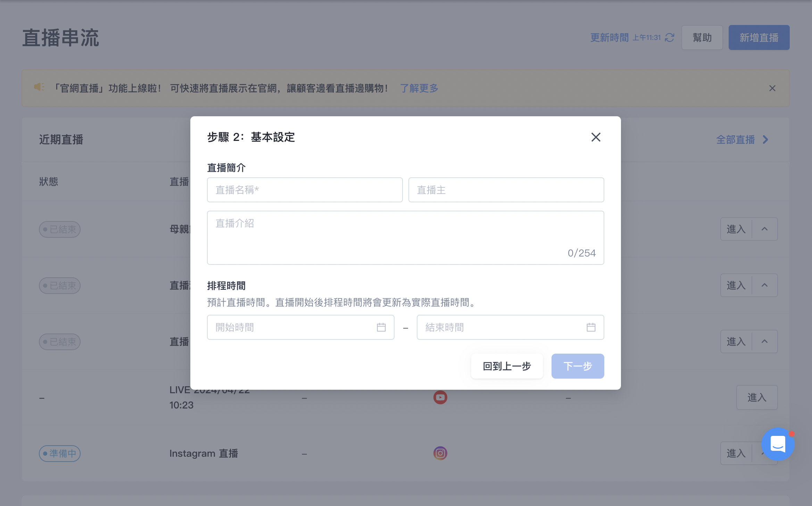The height and width of the screenshot is (506, 812).
Task: Dismiss the 官網直播 announcement banner
Action: [772, 88]
